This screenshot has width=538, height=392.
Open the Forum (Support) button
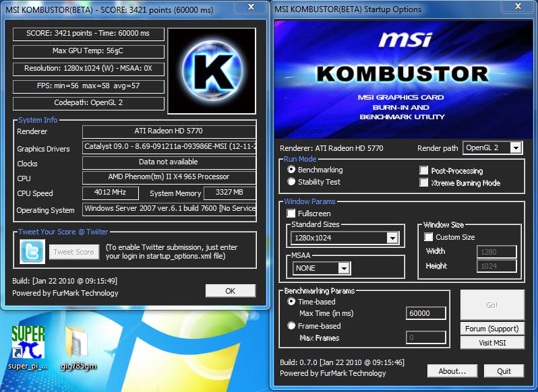click(492, 329)
